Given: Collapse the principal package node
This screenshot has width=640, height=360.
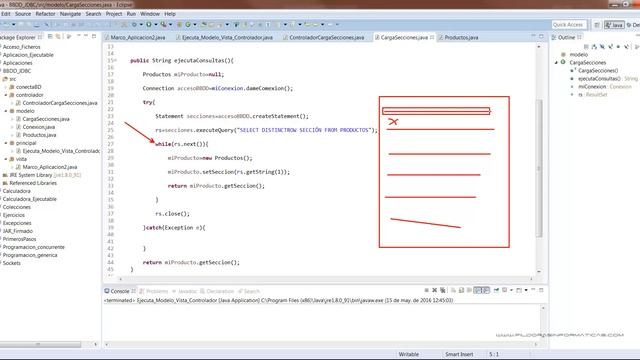Looking at the screenshot, I should click(6, 143).
